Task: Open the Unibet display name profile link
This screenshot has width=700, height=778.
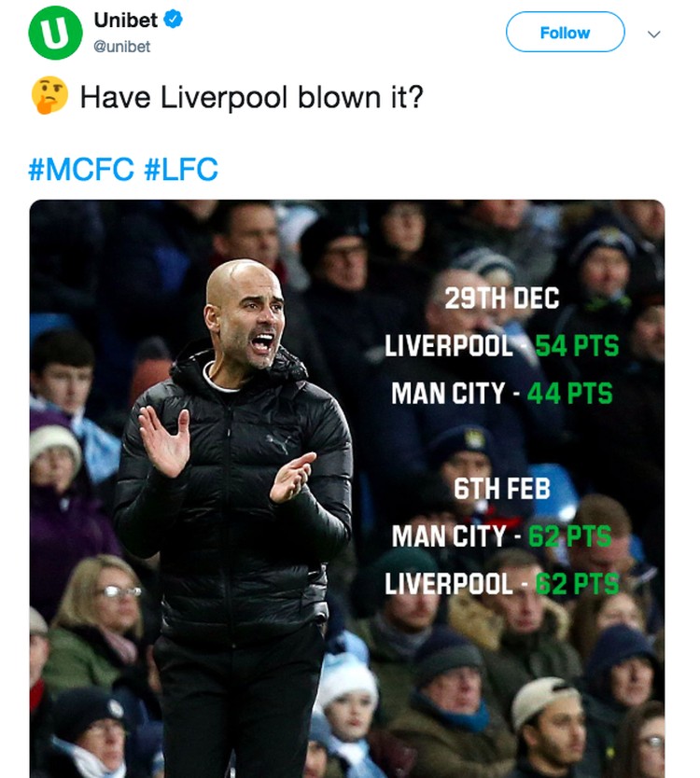Action: click(x=126, y=20)
